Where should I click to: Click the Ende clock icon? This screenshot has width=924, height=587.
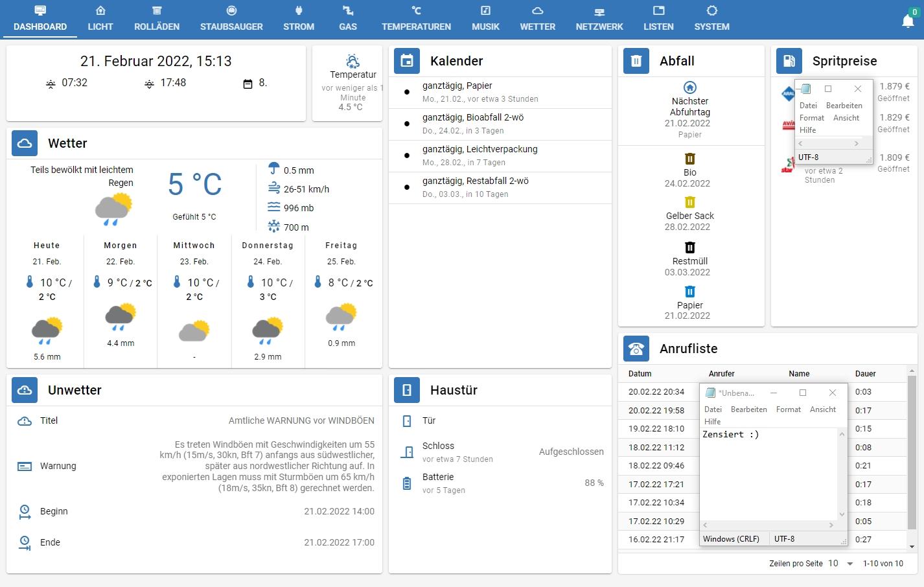pos(25,543)
